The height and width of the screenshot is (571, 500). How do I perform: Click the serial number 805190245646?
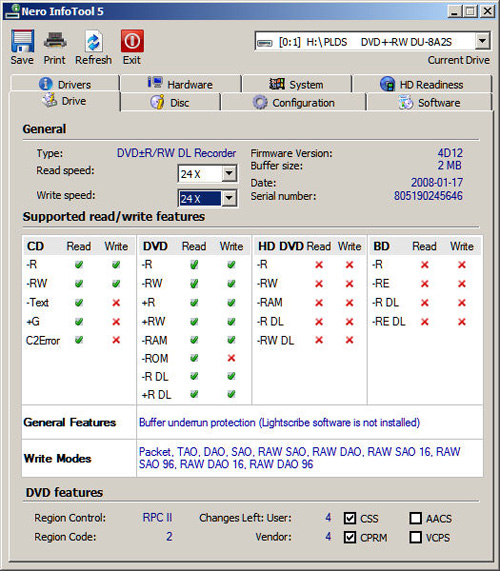[x=428, y=196]
